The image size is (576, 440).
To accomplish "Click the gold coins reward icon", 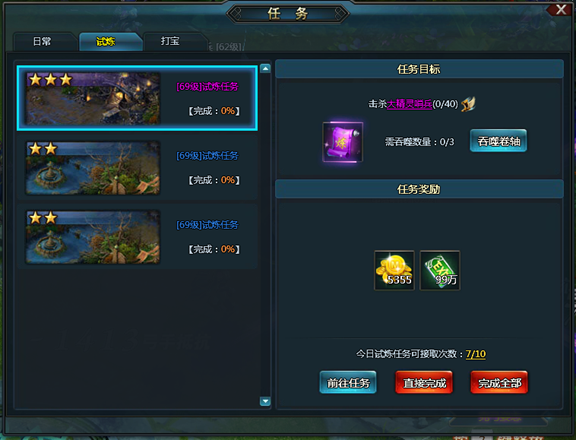I will coord(394,270).
